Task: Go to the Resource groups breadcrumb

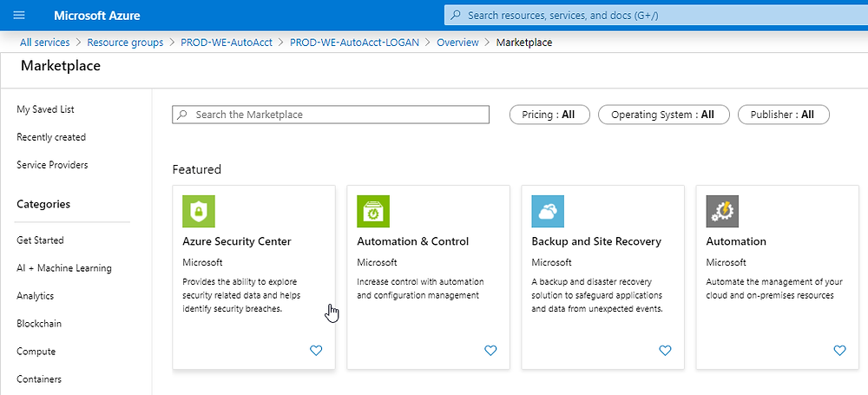Action: [x=125, y=42]
